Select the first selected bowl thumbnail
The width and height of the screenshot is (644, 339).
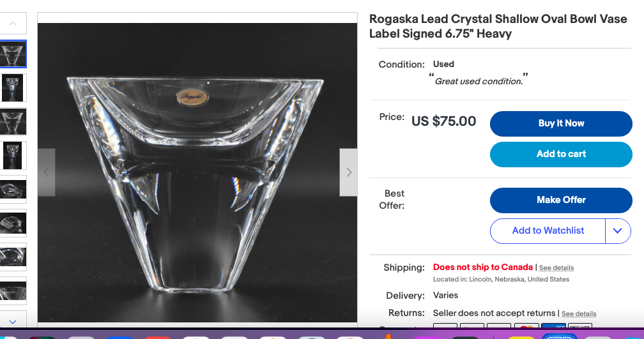pyautogui.click(x=13, y=54)
